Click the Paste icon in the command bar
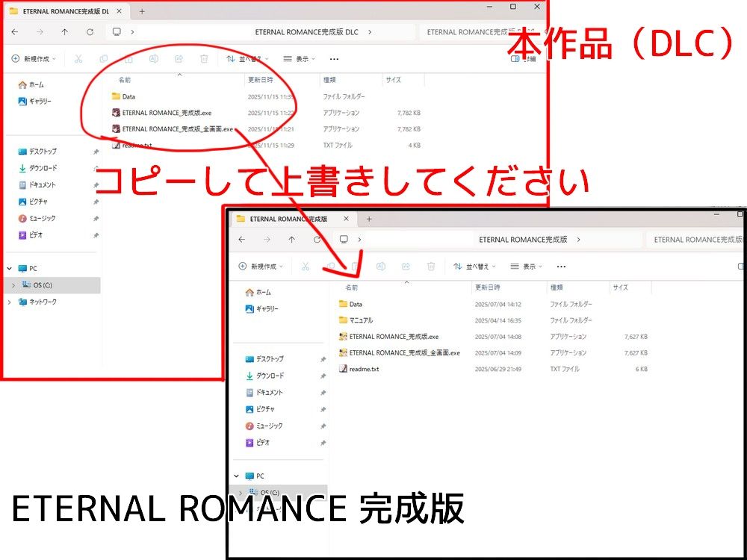The height and width of the screenshot is (560, 747). point(130,57)
